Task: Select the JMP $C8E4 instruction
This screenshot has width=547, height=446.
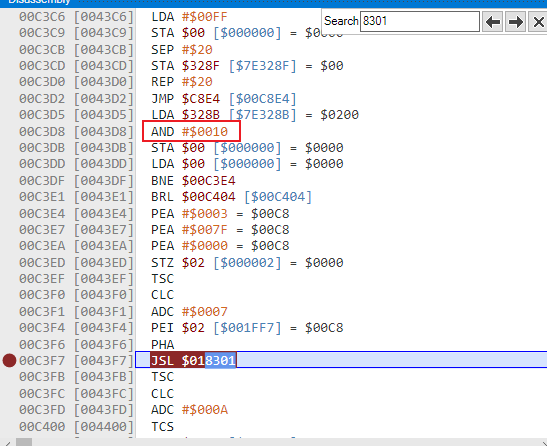Action: [x=223, y=99]
